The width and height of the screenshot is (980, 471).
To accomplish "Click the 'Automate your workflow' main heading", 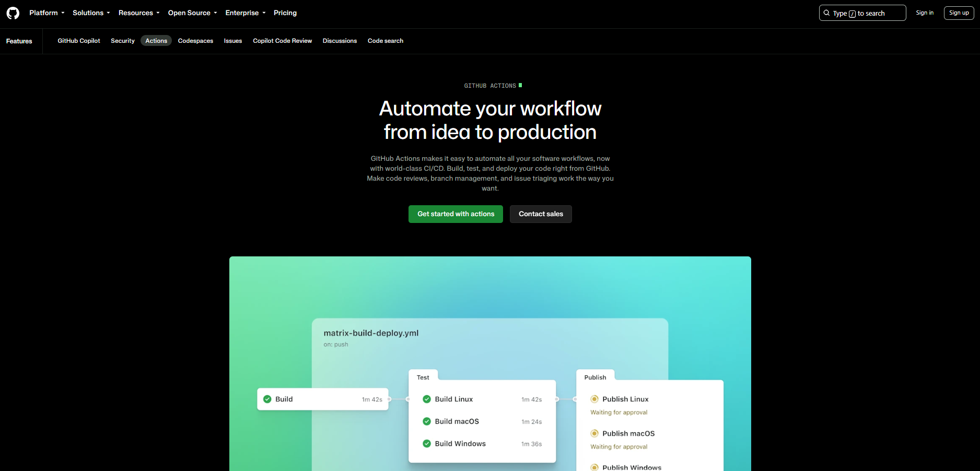I will [490, 120].
